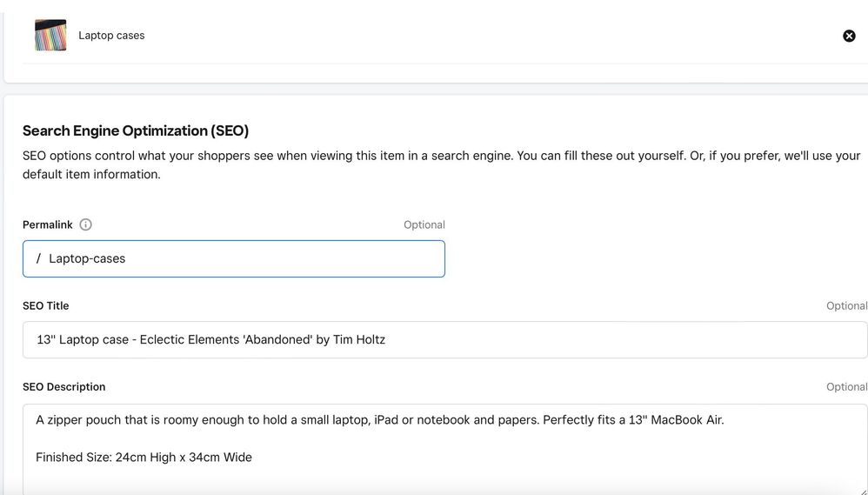The width and height of the screenshot is (868, 495).
Task: Click Optional text beside SEO Title
Action: pyautogui.click(x=845, y=306)
